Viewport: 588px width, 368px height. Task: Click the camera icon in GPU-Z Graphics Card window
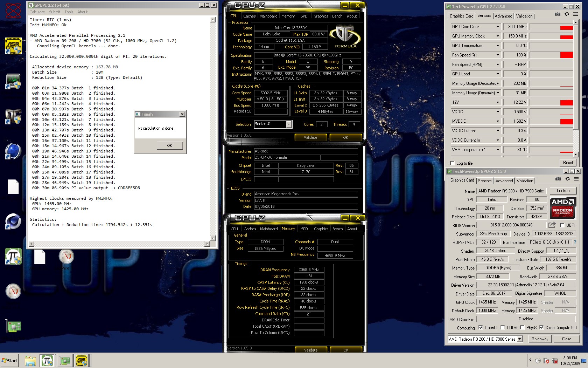click(558, 179)
